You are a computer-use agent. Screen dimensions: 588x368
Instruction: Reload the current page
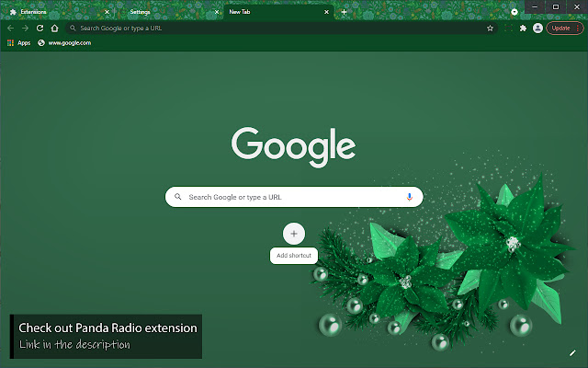click(x=40, y=29)
